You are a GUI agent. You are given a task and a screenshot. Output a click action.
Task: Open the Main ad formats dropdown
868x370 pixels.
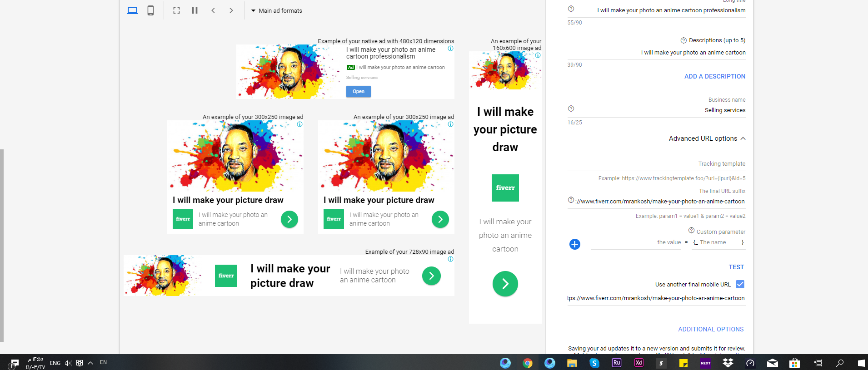tap(276, 10)
